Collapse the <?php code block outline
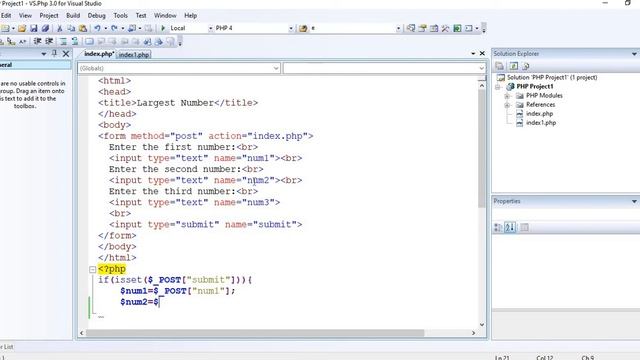Viewport: 640px width, 360px height. [93, 269]
